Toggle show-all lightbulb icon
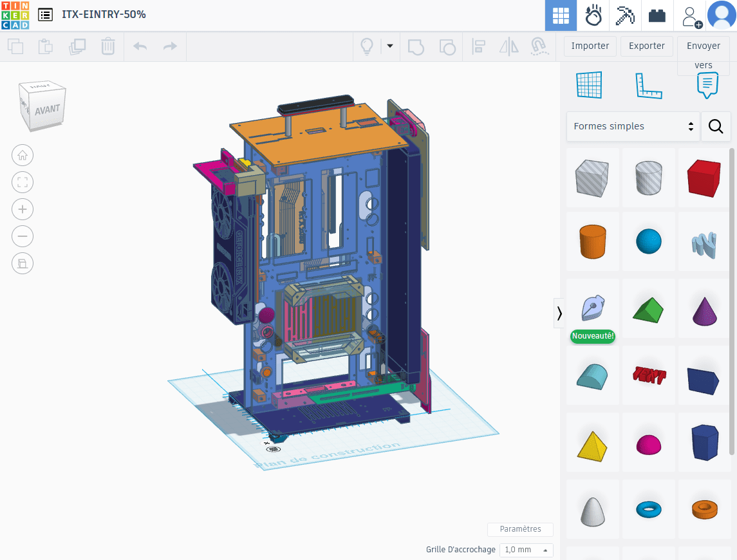Viewport: 737px width, 560px height. 367,46
